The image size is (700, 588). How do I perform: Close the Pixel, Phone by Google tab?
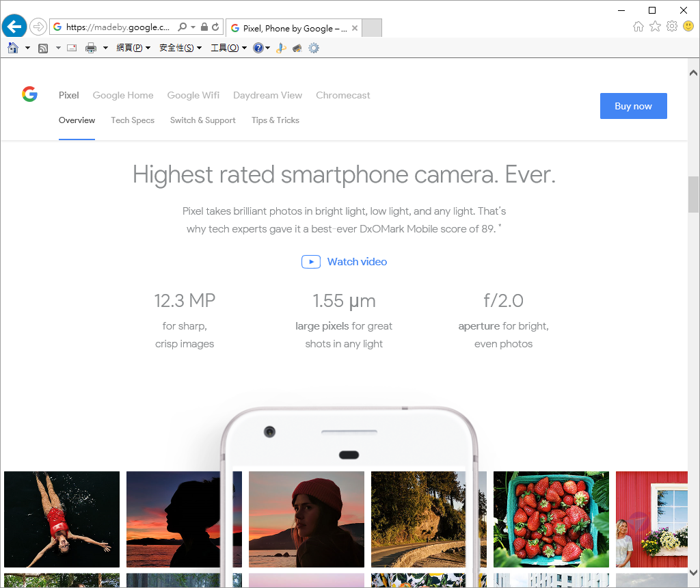355,28
